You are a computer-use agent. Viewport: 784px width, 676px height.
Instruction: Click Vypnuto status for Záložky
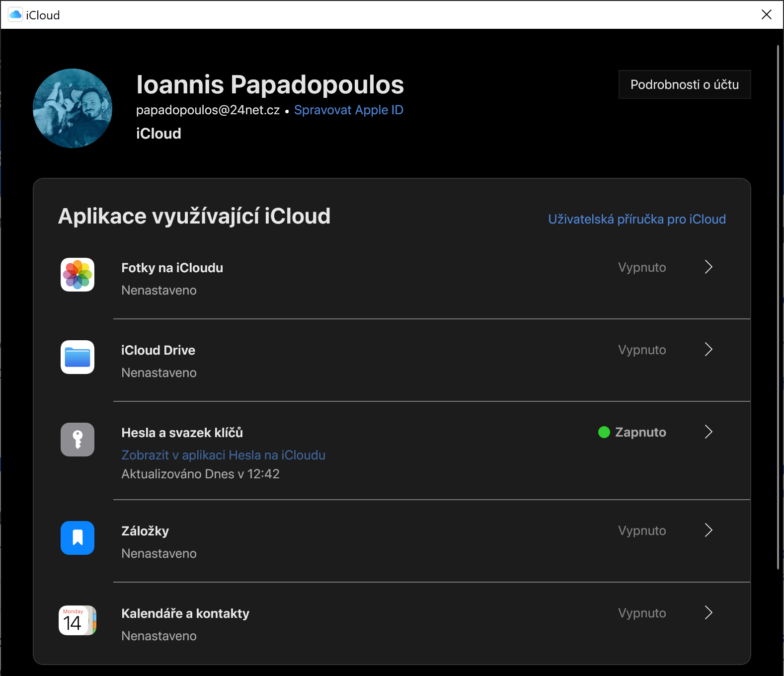(642, 530)
